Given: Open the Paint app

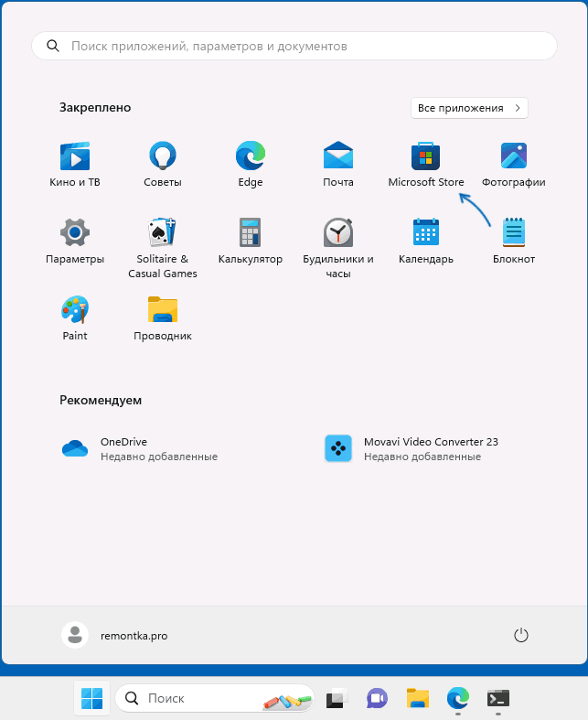Looking at the screenshot, I should pyautogui.click(x=75, y=317).
